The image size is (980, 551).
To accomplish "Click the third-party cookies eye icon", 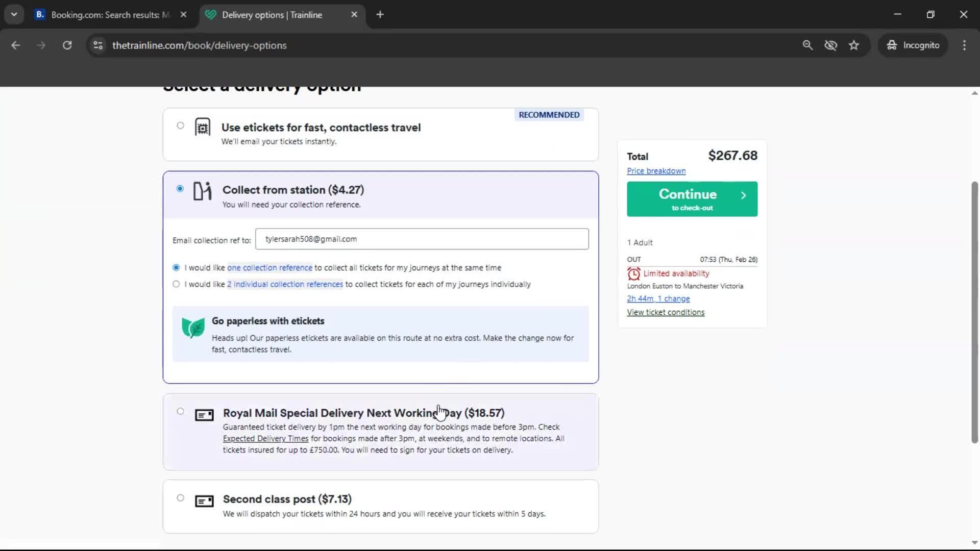I will click(830, 45).
